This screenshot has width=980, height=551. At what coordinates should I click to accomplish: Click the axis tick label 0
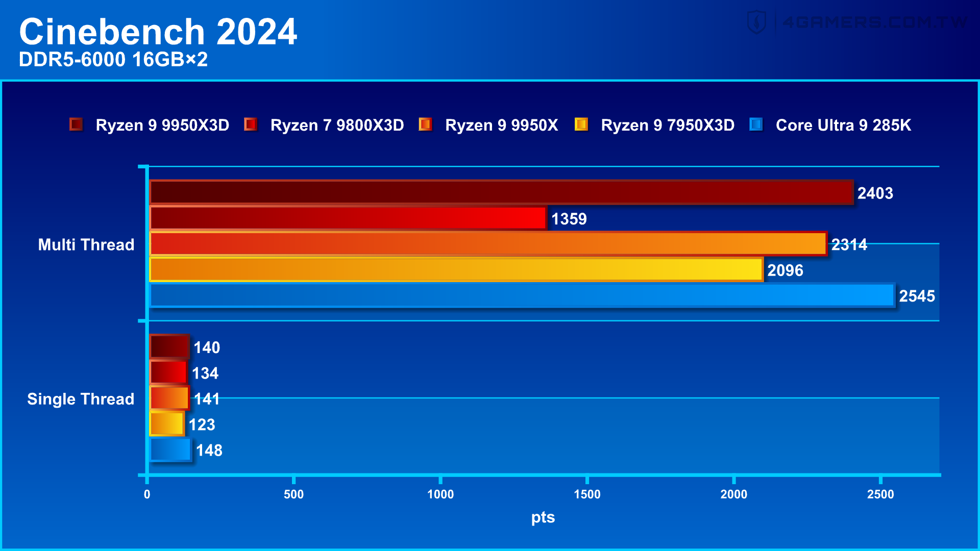click(x=147, y=494)
